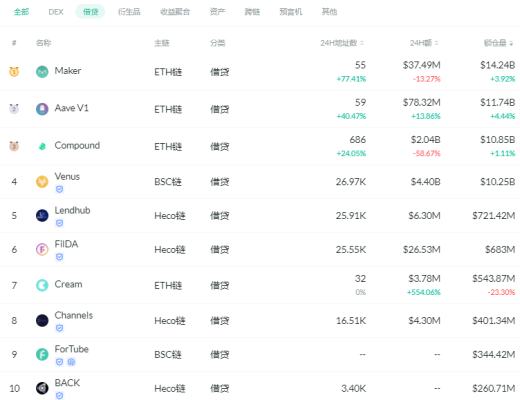Open the Venus project link
520x400 pixels.
click(67, 176)
